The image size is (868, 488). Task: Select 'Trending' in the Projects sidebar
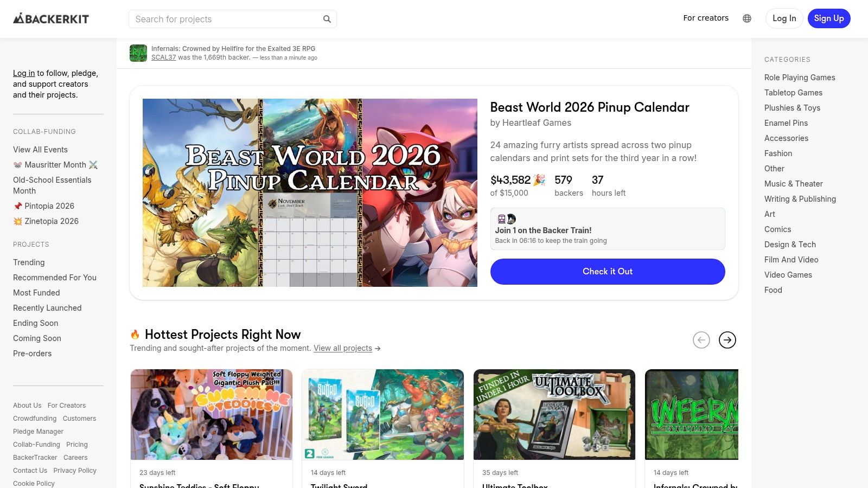(29, 262)
